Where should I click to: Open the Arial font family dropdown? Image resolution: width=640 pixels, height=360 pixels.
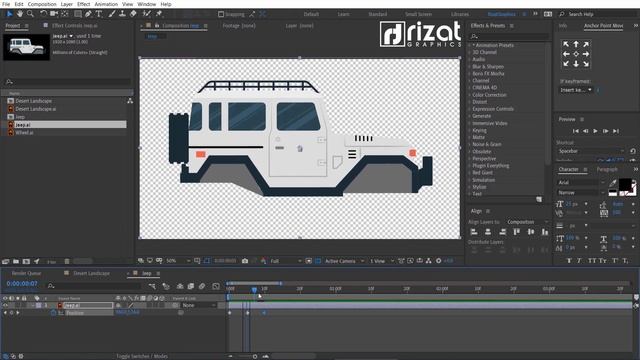pyautogui.click(x=581, y=182)
